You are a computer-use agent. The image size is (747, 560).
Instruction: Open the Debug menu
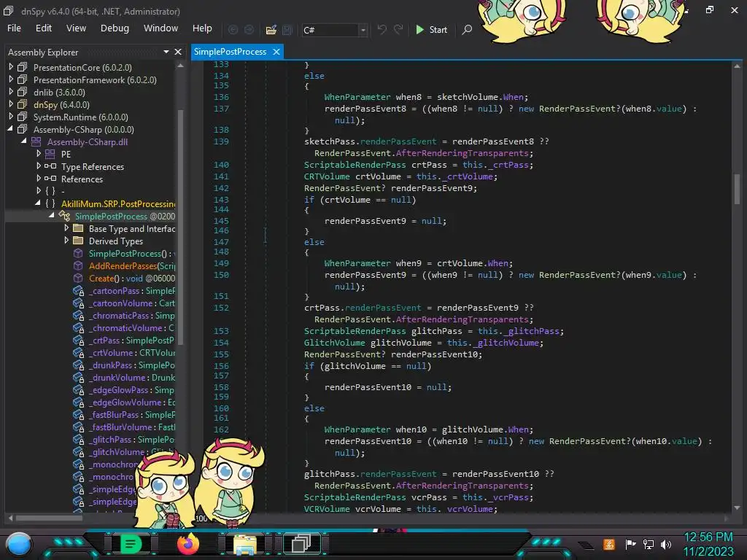click(x=115, y=28)
